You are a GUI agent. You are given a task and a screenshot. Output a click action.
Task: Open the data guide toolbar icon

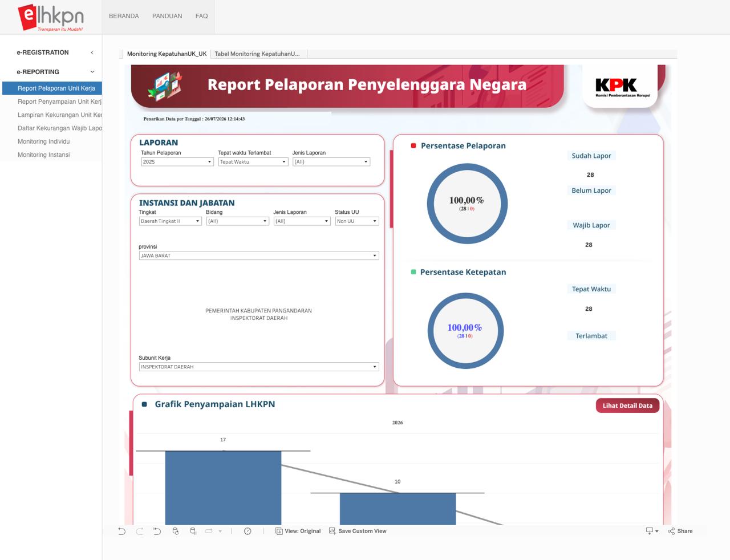[x=248, y=531]
